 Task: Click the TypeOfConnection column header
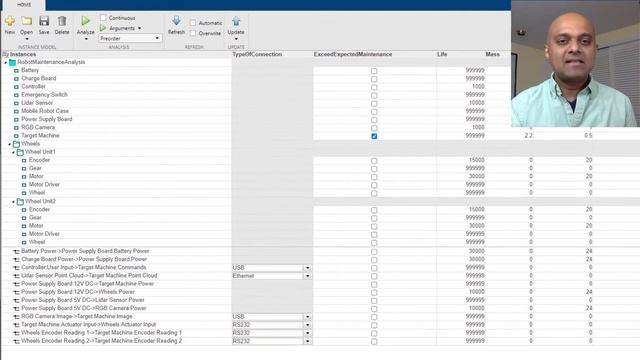pos(257,54)
